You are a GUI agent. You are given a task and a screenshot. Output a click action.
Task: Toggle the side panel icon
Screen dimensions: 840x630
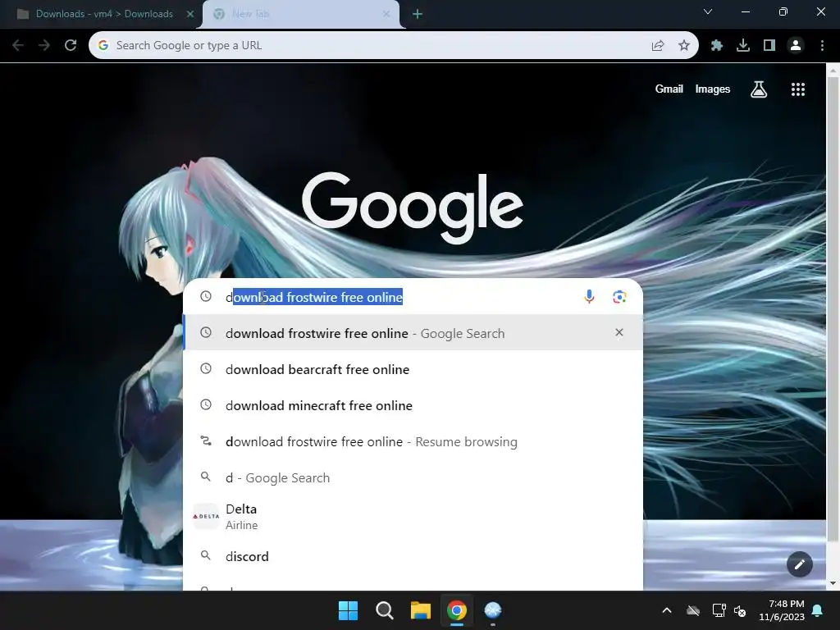point(769,46)
